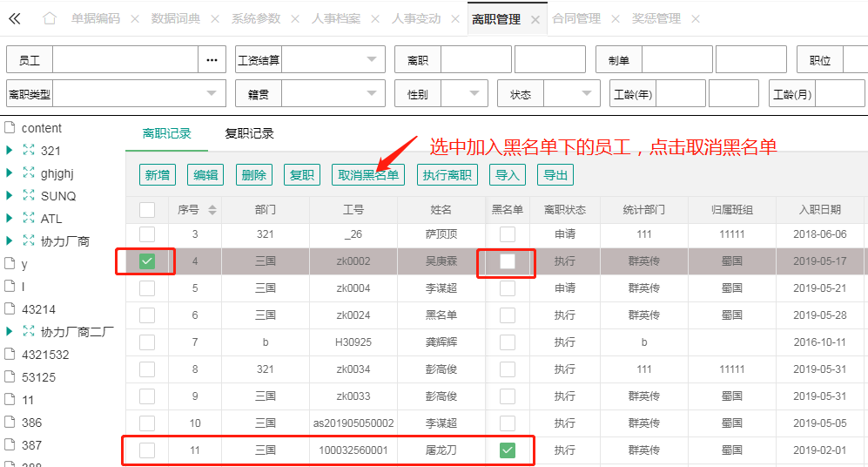Open the 工资结算 dropdown
The height and width of the screenshot is (467, 868).
click(x=372, y=59)
